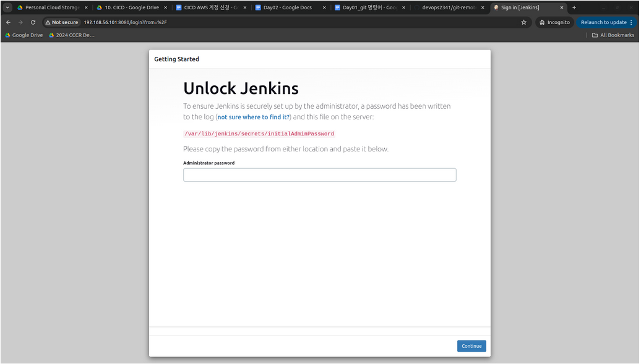Reload the page with refresh icon
The image size is (641, 364).
point(33,22)
